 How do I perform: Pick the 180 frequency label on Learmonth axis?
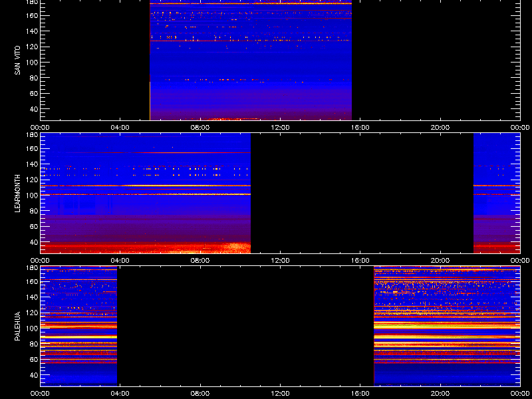pos(32,135)
